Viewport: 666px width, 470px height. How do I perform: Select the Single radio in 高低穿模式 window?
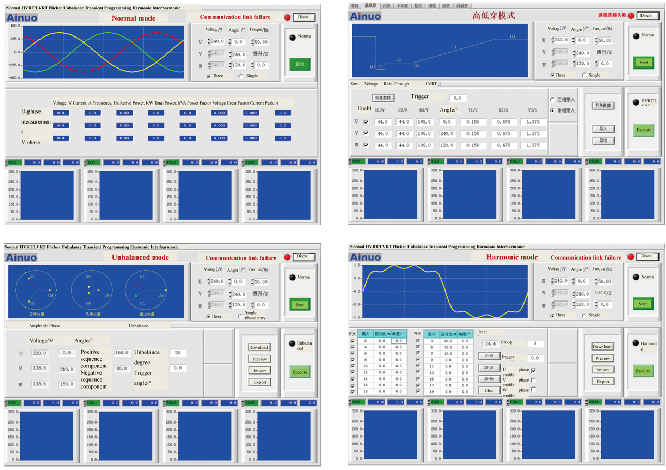(x=584, y=75)
